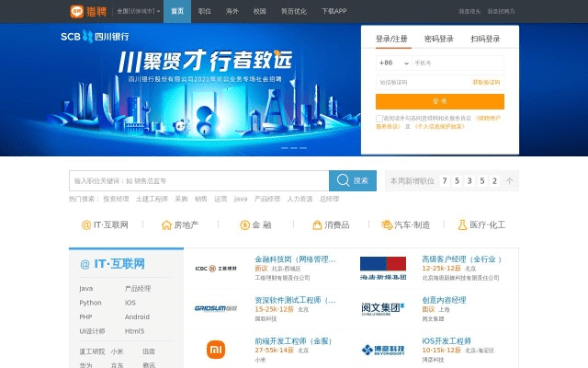Click the 海唐新媒集团 company logo
The image size is (588, 368).
click(383, 269)
